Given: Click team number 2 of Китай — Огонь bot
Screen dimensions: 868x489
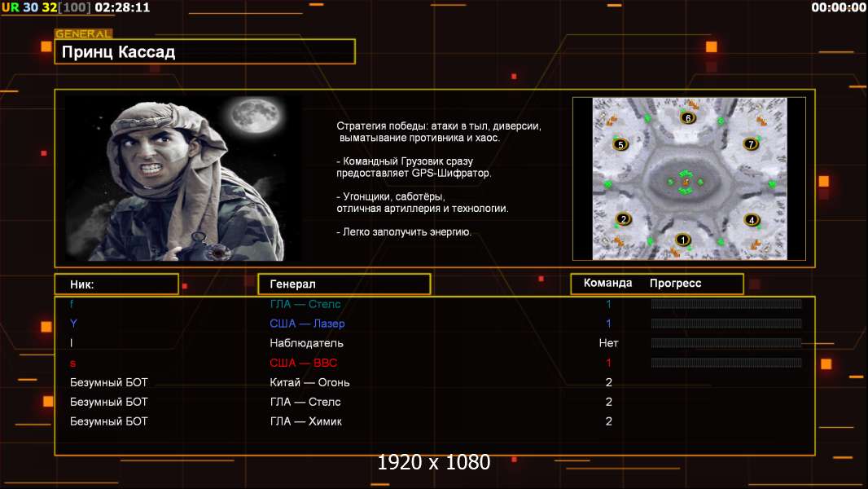Looking at the screenshot, I should tap(608, 382).
